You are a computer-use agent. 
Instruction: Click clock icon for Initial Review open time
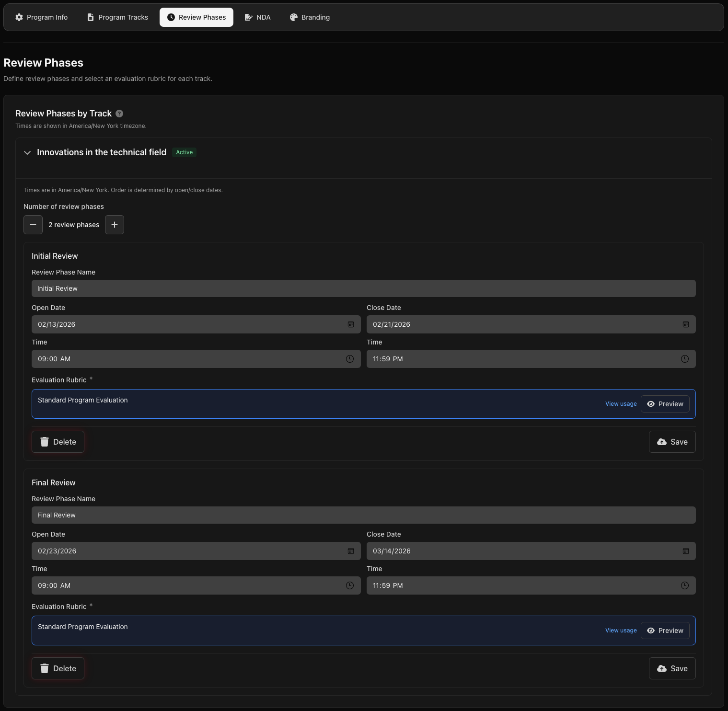click(350, 359)
